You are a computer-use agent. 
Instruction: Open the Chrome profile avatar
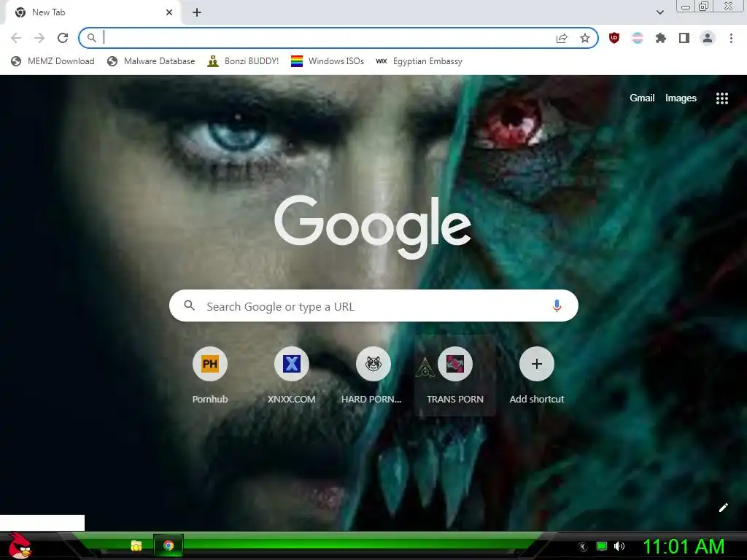click(708, 38)
